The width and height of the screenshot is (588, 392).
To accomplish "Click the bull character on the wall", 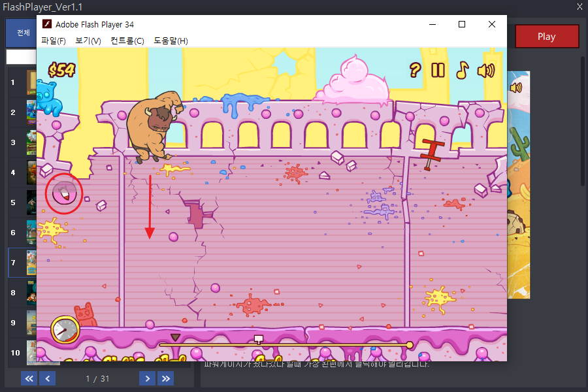I will coord(153,127).
